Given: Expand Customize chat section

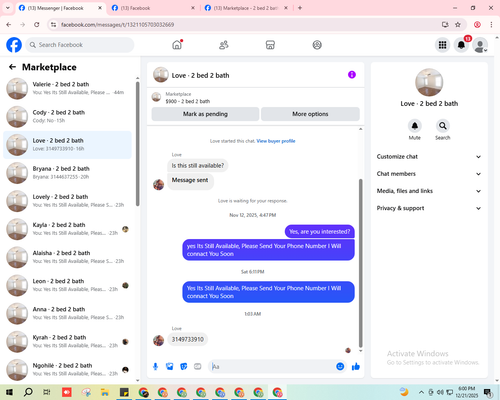Looking at the screenshot, I should [x=429, y=157].
